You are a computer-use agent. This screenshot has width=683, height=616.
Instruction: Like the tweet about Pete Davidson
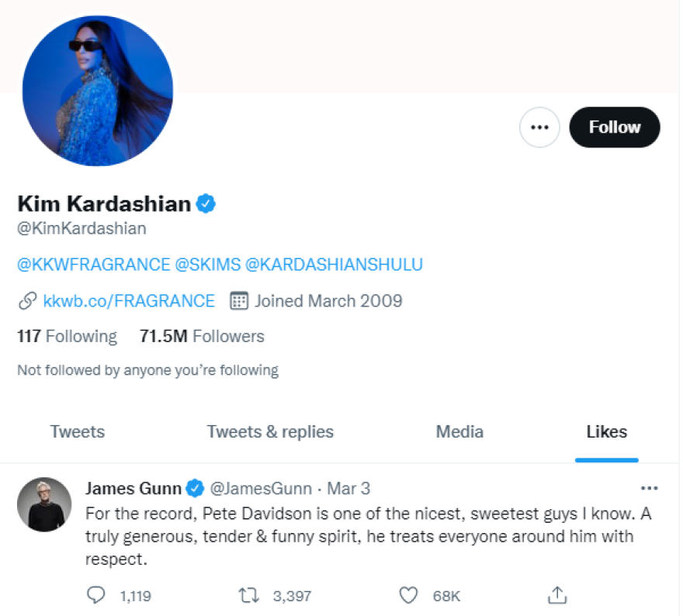tap(409, 595)
